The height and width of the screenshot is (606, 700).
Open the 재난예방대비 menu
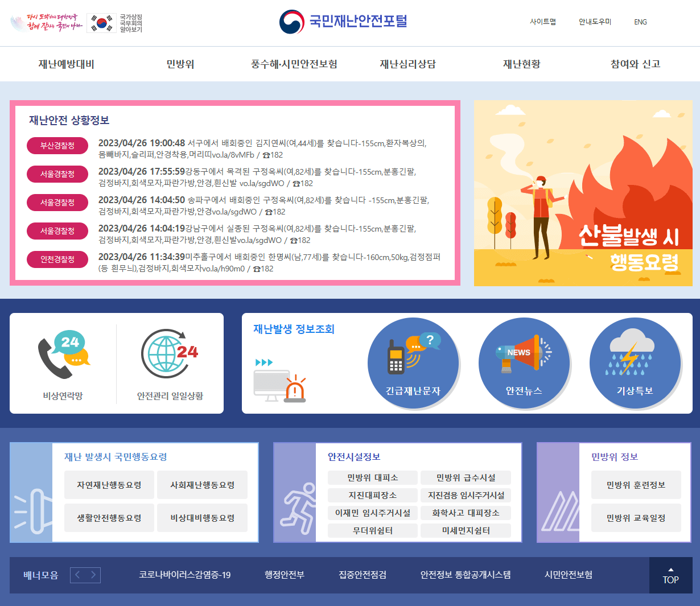click(x=66, y=64)
